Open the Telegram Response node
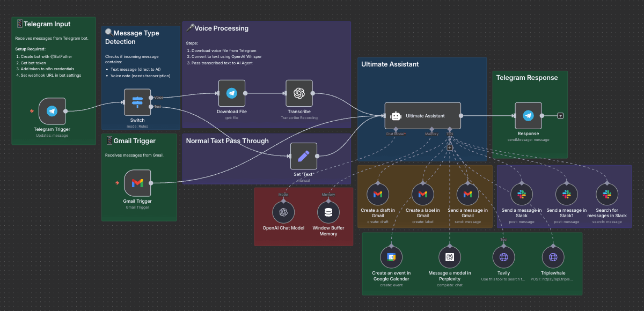644x311 pixels. (528, 115)
